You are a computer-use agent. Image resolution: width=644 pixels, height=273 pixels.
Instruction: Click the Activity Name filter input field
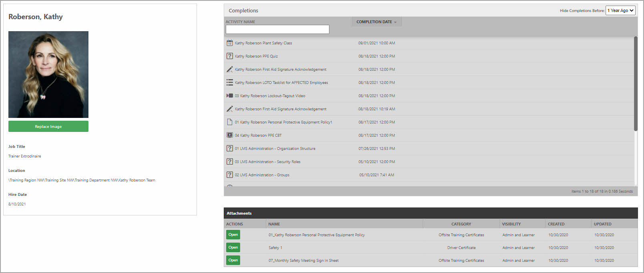pyautogui.click(x=277, y=29)
